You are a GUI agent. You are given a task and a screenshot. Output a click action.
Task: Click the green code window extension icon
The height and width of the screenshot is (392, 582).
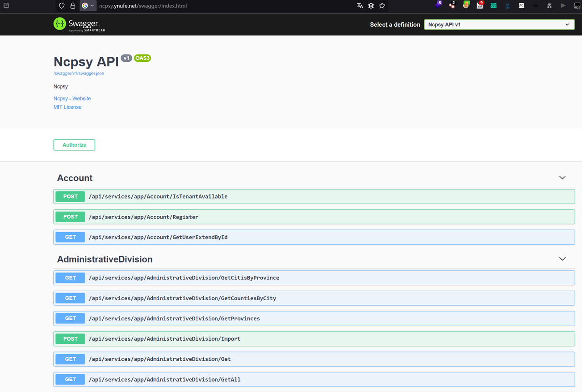tap(493, 6)
